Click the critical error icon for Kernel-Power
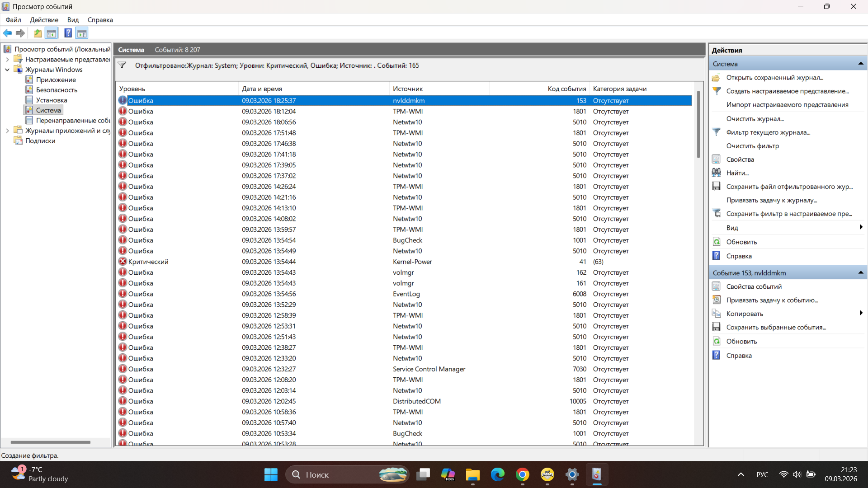The width and height of the screenshot is (868, 488). tap(123, 261)
